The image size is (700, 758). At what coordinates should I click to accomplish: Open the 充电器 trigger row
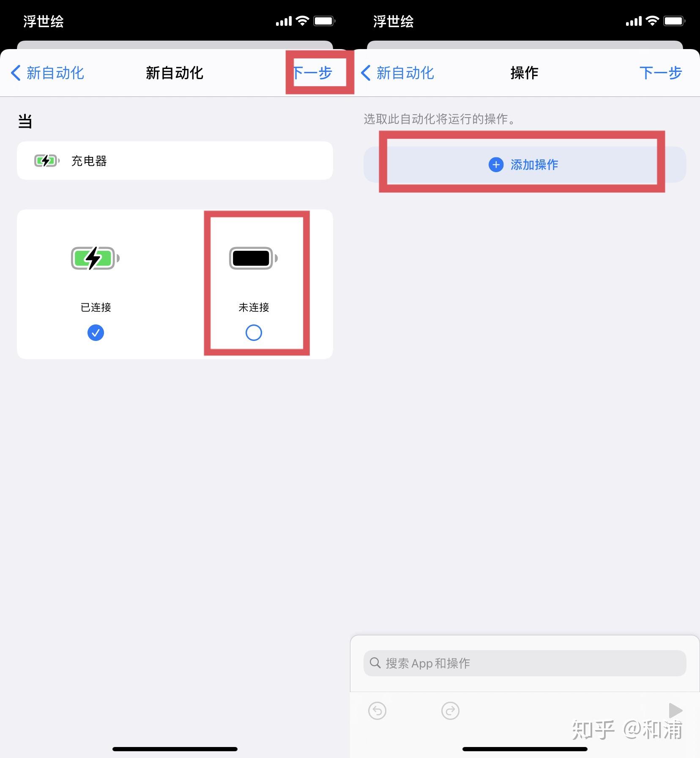[x=175, y=161]
